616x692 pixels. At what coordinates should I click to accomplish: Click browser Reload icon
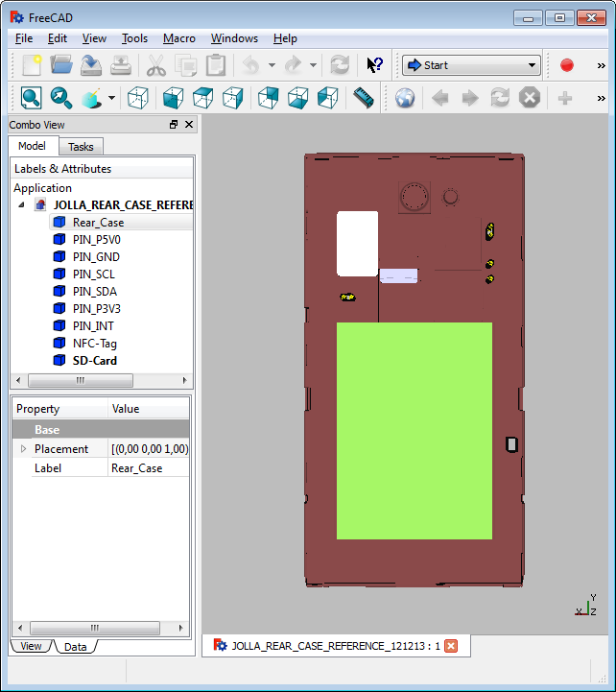500,98
